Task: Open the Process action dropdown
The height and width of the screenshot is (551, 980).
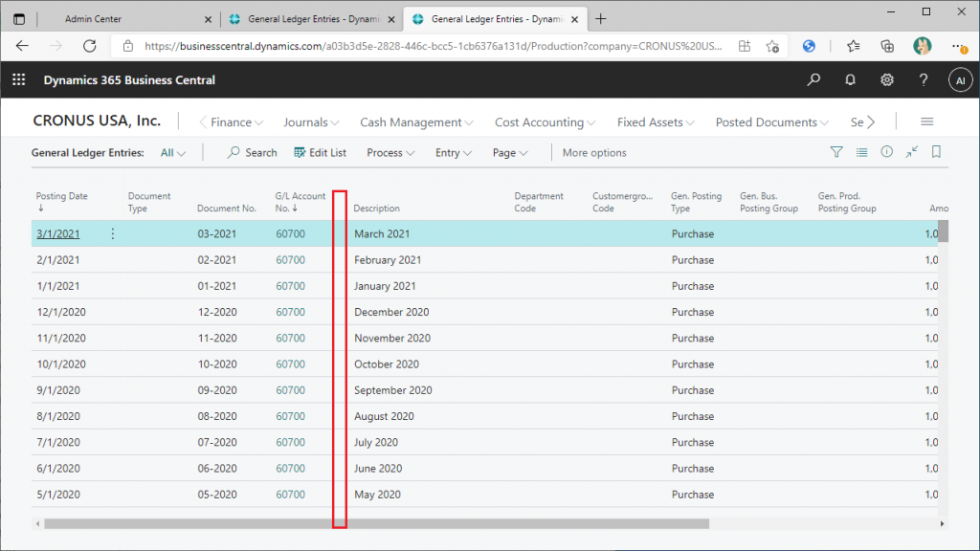Action: pos(390,152)
